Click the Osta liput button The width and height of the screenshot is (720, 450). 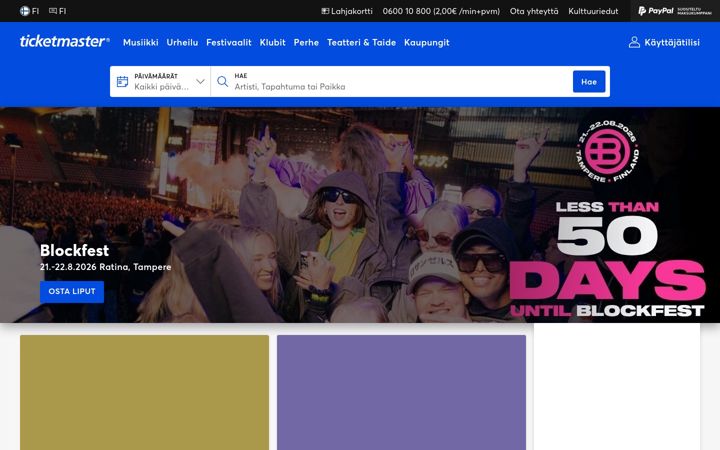[x=72, y=292]
